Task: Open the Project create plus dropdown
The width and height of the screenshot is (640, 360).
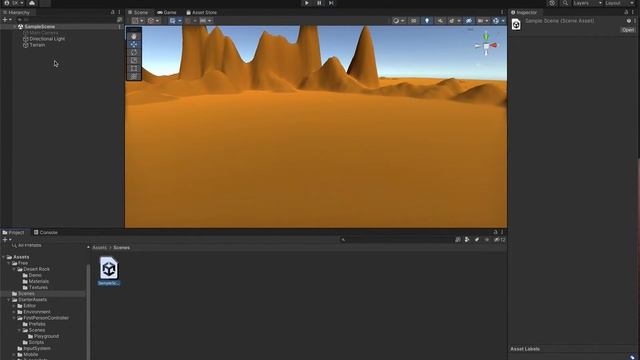Action: click(7, 240)
